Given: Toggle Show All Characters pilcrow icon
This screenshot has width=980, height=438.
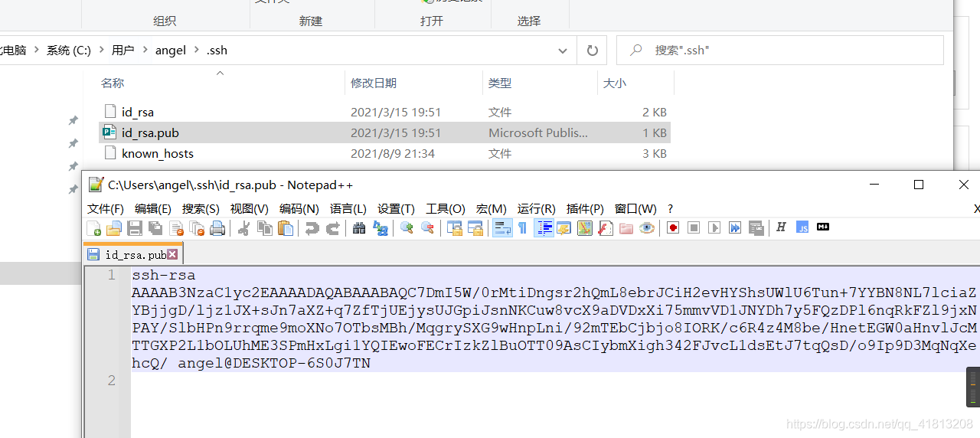Looking at the screenshot, I should [x=523, y=228].
